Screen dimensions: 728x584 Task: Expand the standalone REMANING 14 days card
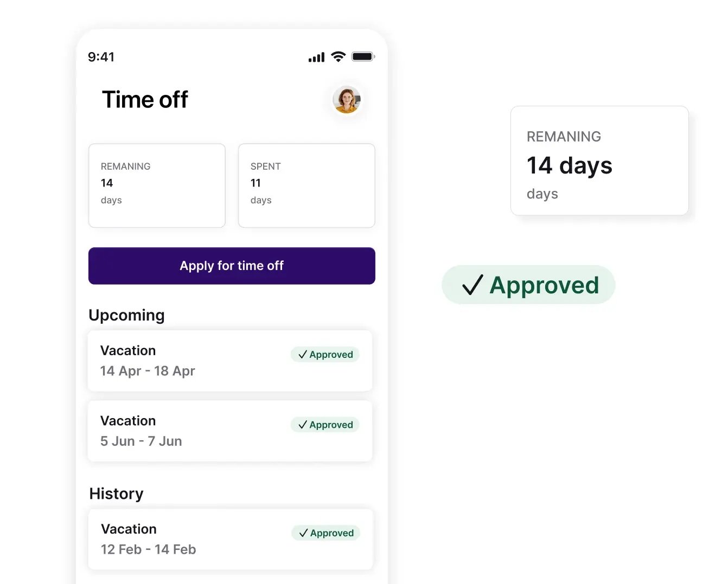point(599,161)
